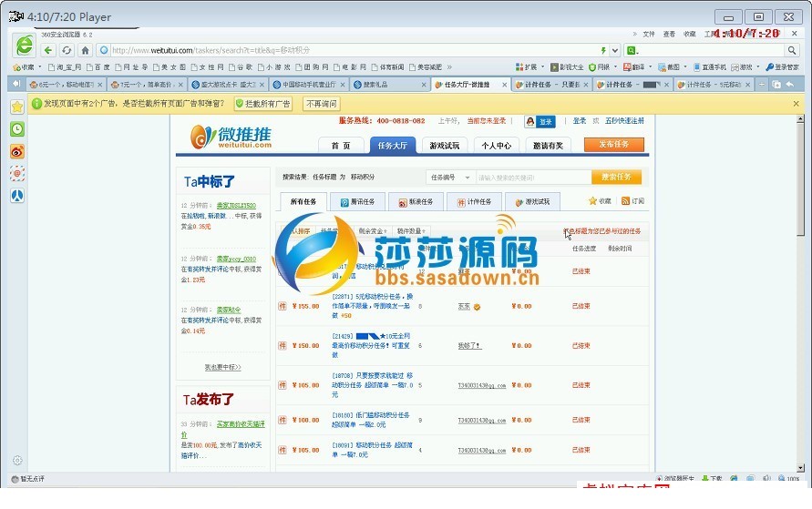Open the sidebar green clock history icon
The height and width of the screenshot is (509, 812).
[17, 128]
